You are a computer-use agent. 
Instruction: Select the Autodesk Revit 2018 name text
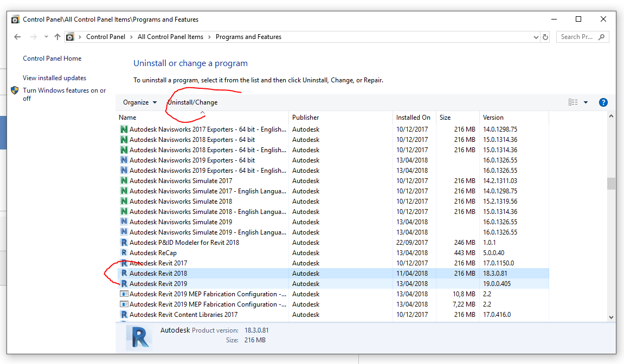pos(158,274)
